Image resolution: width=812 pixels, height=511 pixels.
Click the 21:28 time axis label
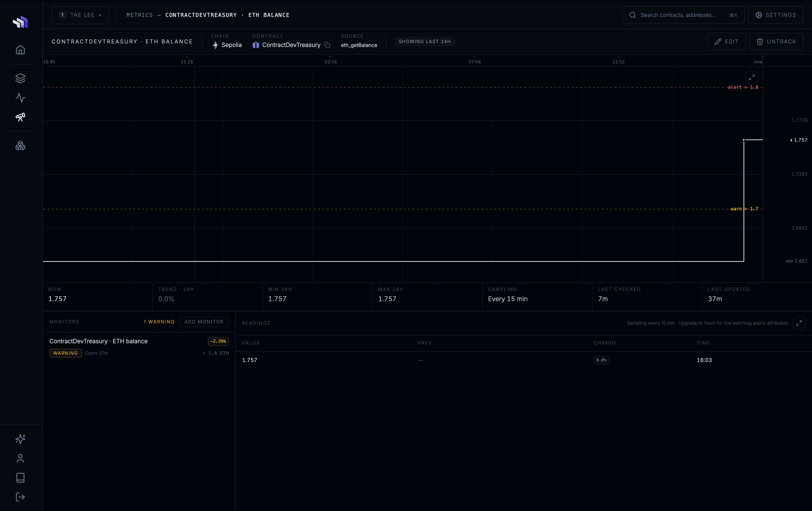pos(187,62)
